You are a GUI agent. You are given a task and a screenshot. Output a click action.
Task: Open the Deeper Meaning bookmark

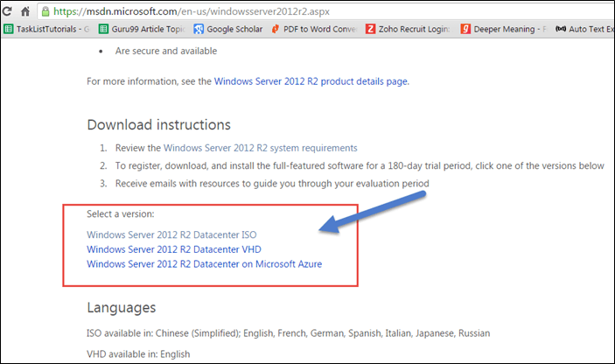502,29
